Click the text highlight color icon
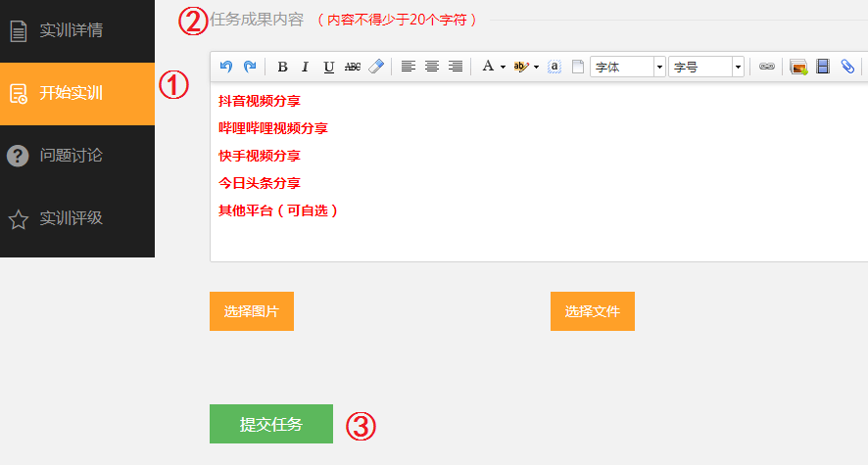 (522, 67)
